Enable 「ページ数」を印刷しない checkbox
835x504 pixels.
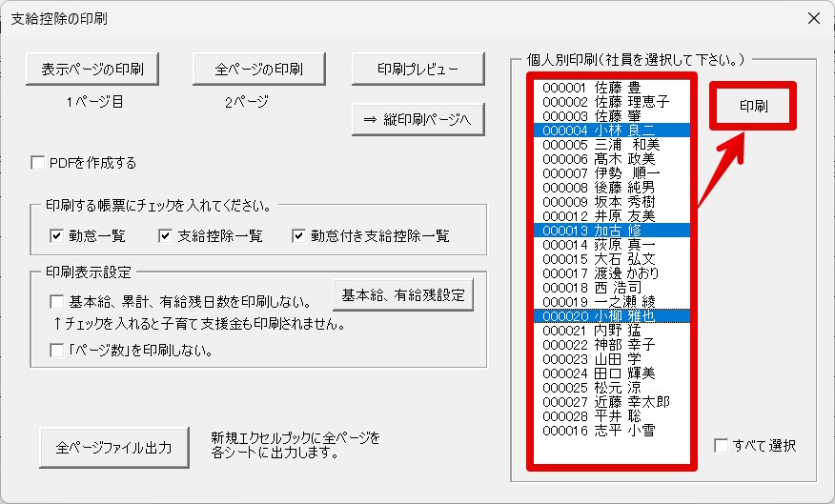(56, 351)
